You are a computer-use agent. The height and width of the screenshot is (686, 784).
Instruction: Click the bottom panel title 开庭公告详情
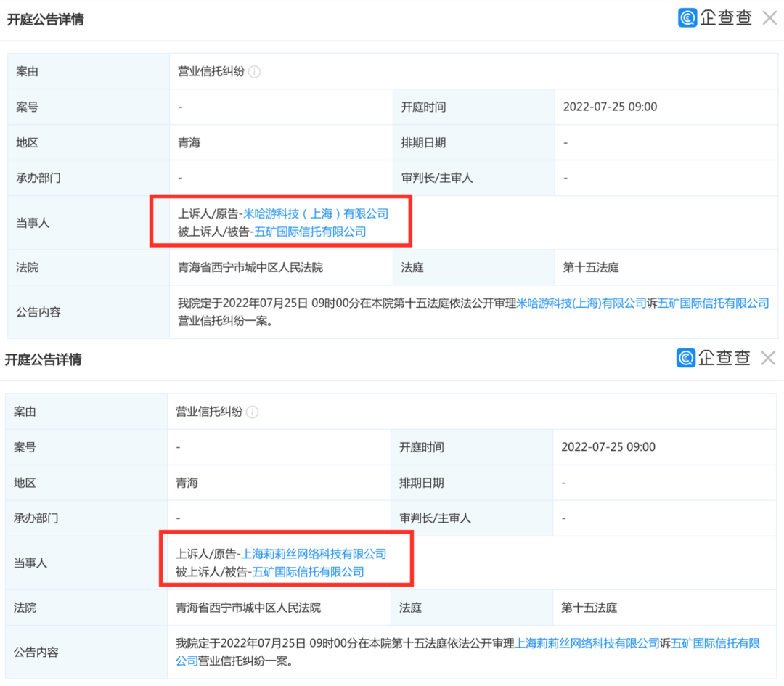click(44, 359)
